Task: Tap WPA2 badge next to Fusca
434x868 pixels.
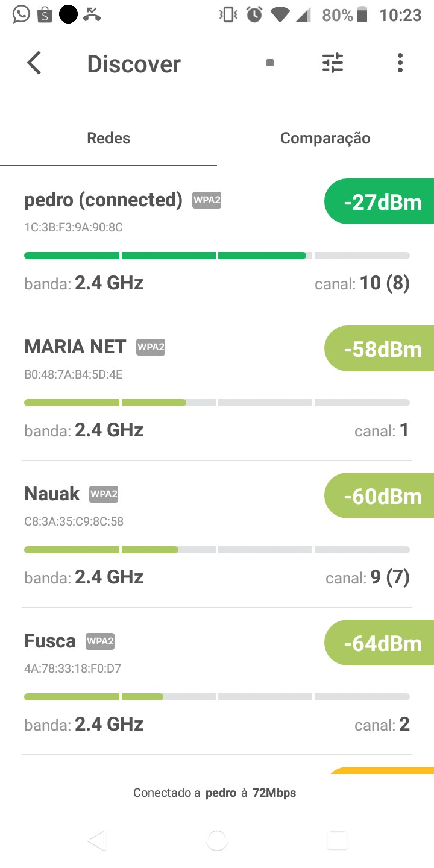Action: point(100,641)
